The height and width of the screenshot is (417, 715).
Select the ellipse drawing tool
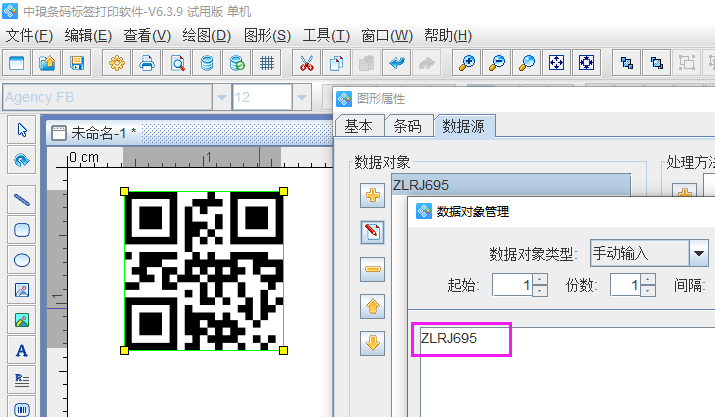tap(21, 260)
